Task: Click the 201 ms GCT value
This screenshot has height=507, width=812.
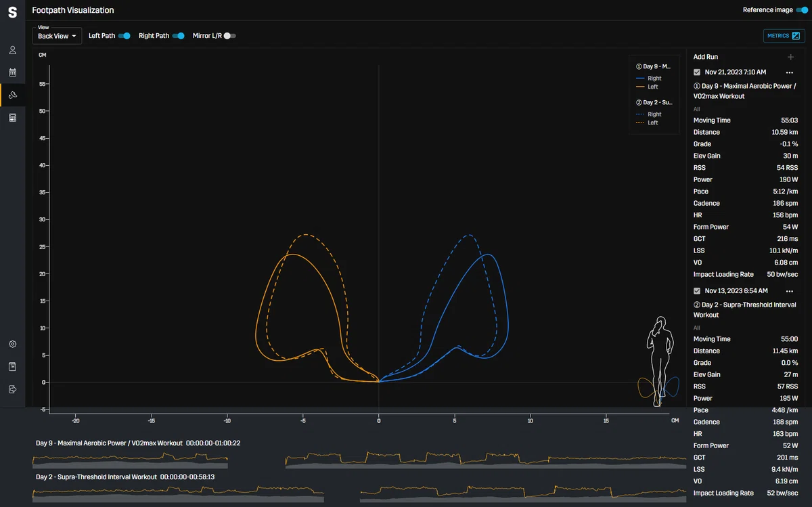Action: 788,458
